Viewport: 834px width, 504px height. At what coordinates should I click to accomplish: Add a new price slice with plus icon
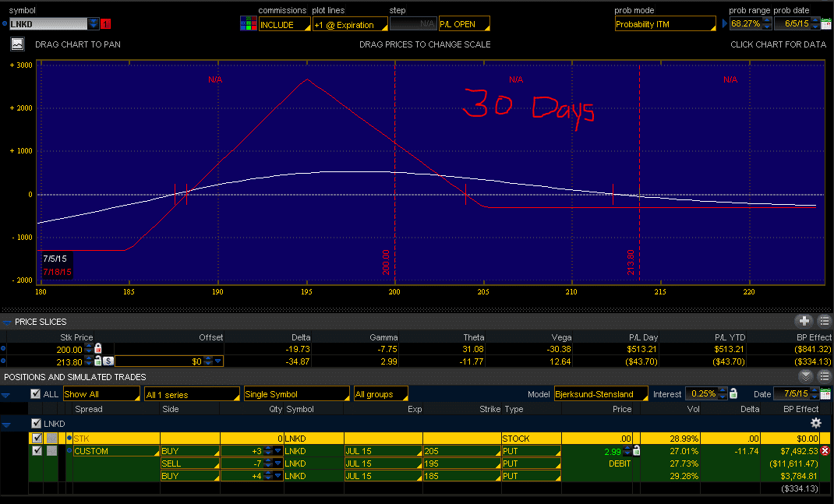(804, 321)
